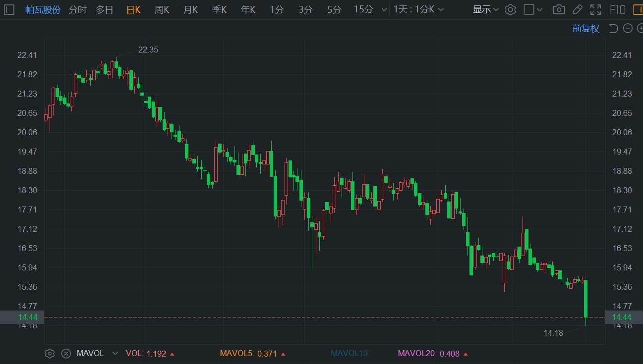Remove the MAVOL indicator with X icon
The height and width of the screenshot is (364, 643).
coord(66,354)
